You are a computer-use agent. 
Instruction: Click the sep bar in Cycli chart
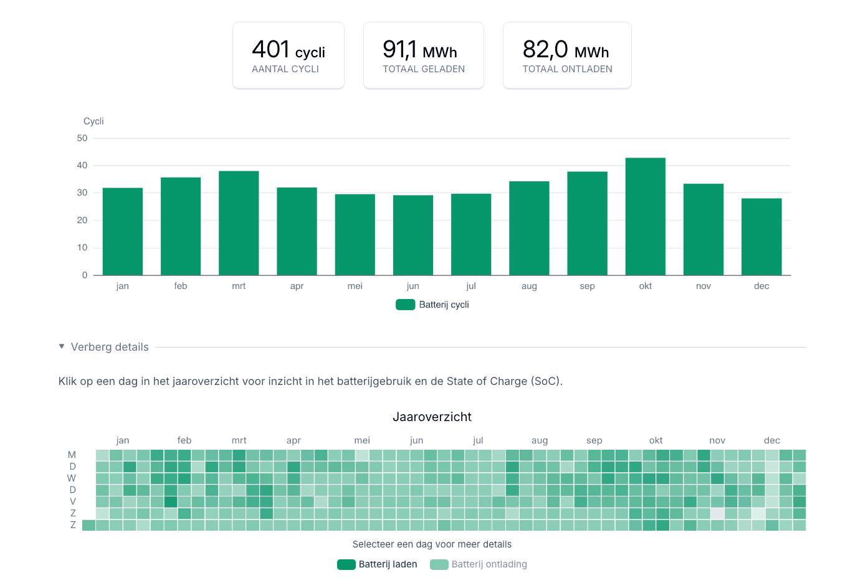coord(587,224)
